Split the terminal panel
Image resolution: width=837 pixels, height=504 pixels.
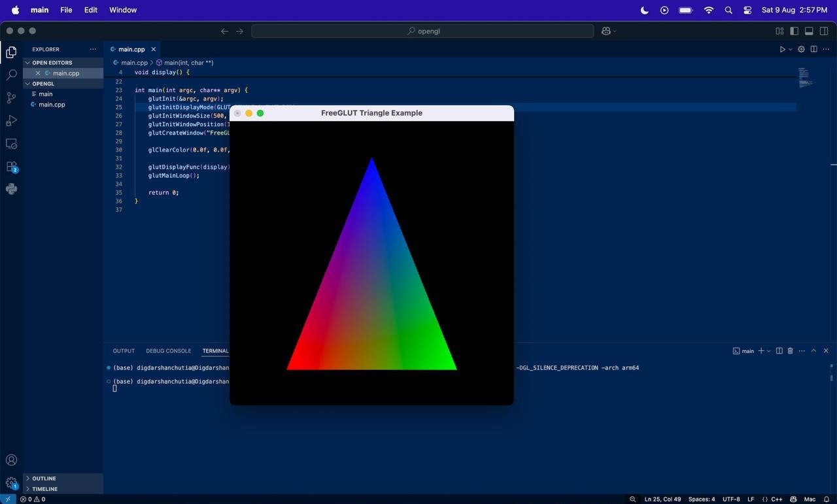click(x=779, y=350)
